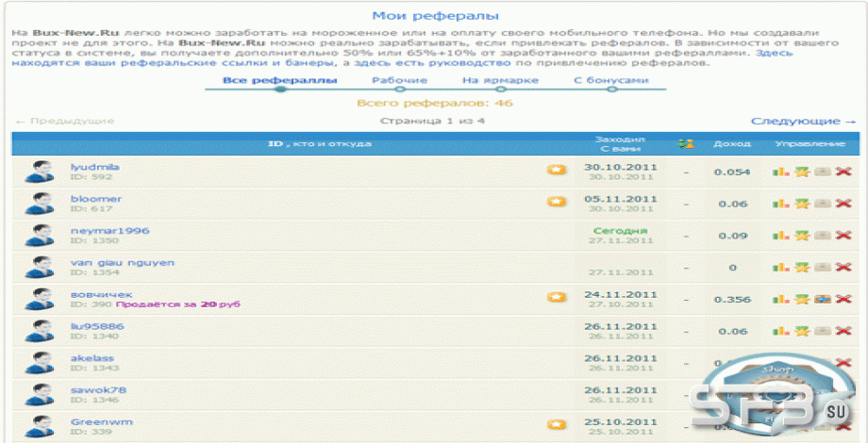Click the income value 0.054
Viewport: 868px width, 443px height.
(732, 172)
